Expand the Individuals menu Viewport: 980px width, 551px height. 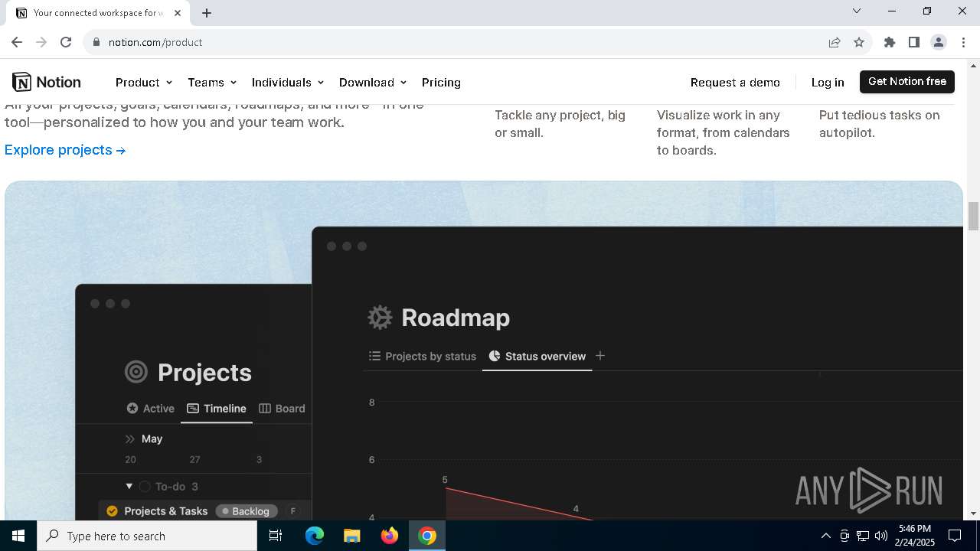pyautogui.click(x=288, y=82)
